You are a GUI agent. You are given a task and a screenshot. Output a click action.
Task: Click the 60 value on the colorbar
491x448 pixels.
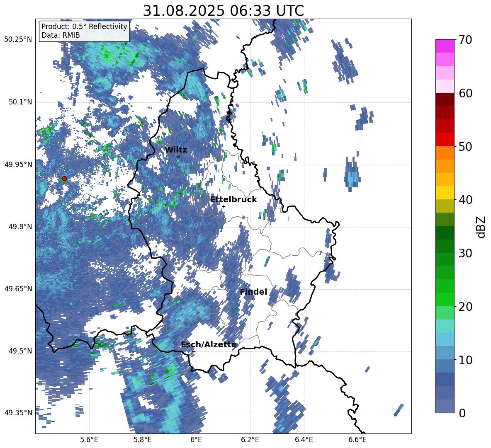click(465, 93)
